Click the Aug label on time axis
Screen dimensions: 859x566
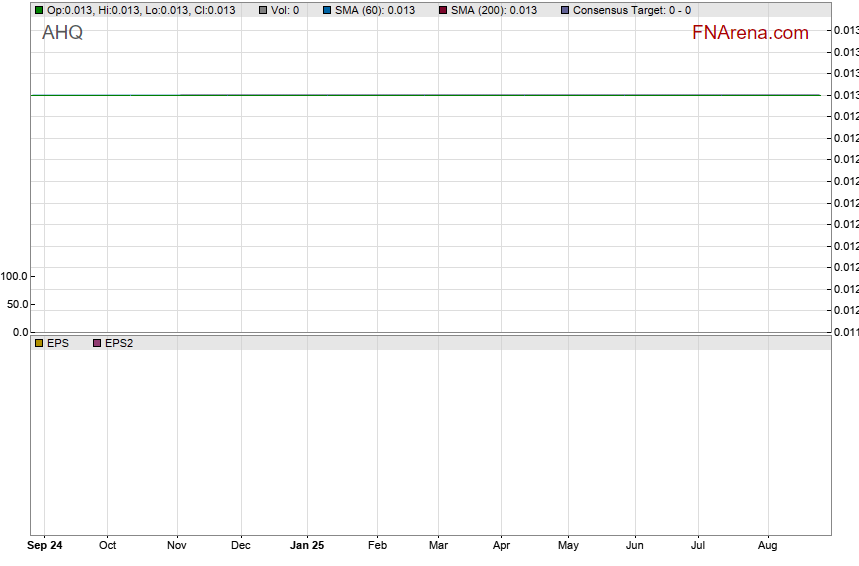click(x=768, y=546)
